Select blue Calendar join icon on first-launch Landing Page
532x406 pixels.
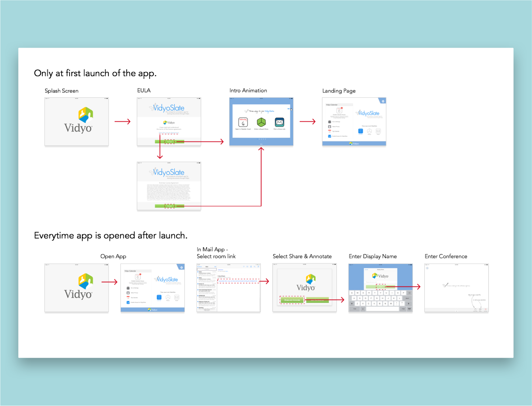point(360,131)
